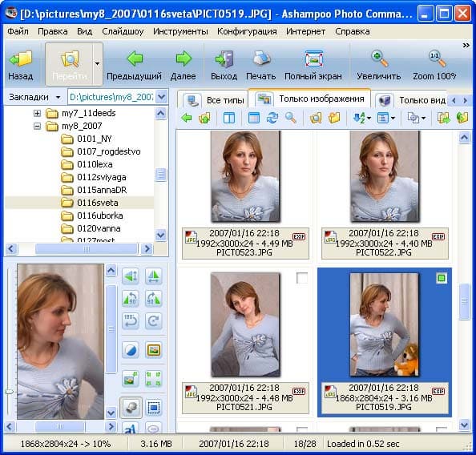Open the Файл menu
Viewport: 476px width, 455px height.
click(18, 31)
